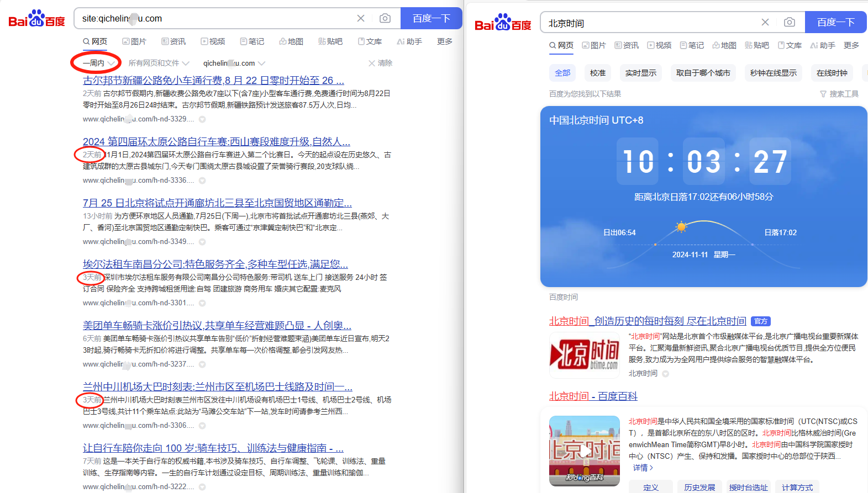
Task: Select the 校准 filter chip
Action: (x=598, y=73)
